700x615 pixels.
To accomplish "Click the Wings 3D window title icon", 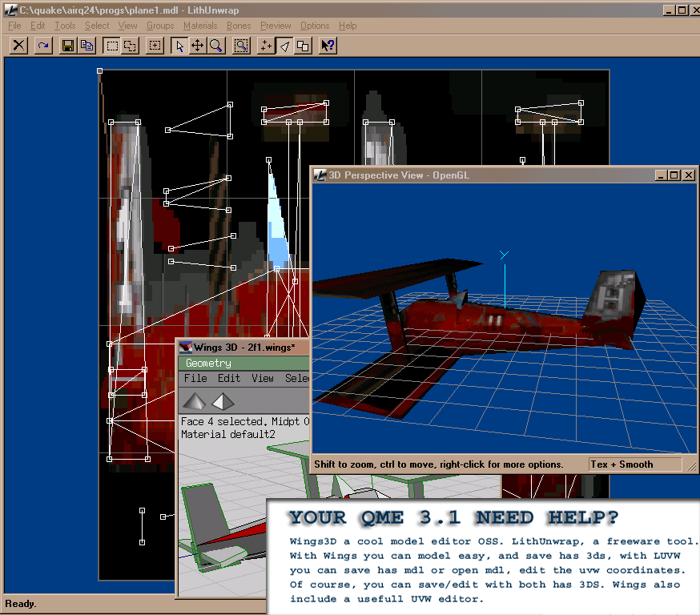I will coord(185,348).
